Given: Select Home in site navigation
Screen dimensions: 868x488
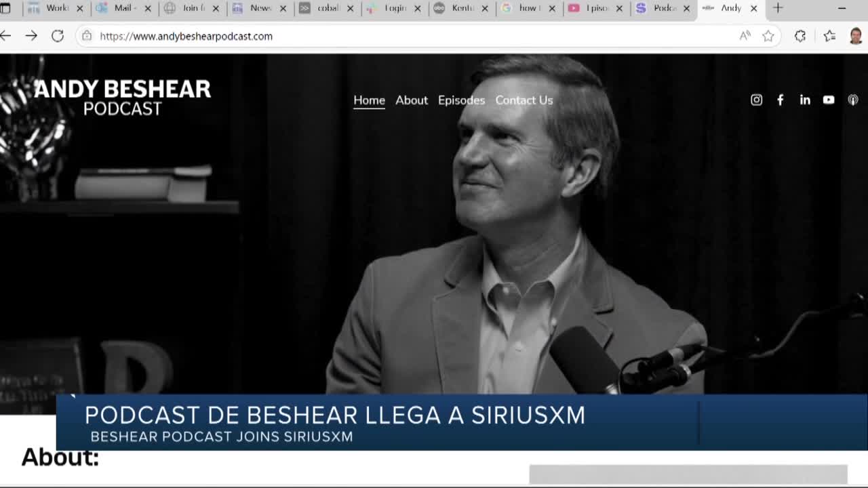Looking at the screenshot, I should pyautogui.click(x=369, y=100).
